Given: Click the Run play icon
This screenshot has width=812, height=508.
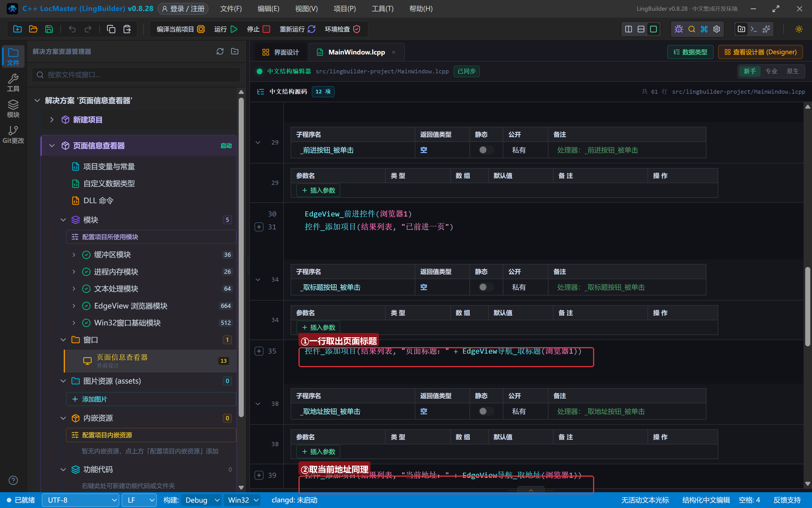Looking at the screenshot, I should click(x=234, y=29).
